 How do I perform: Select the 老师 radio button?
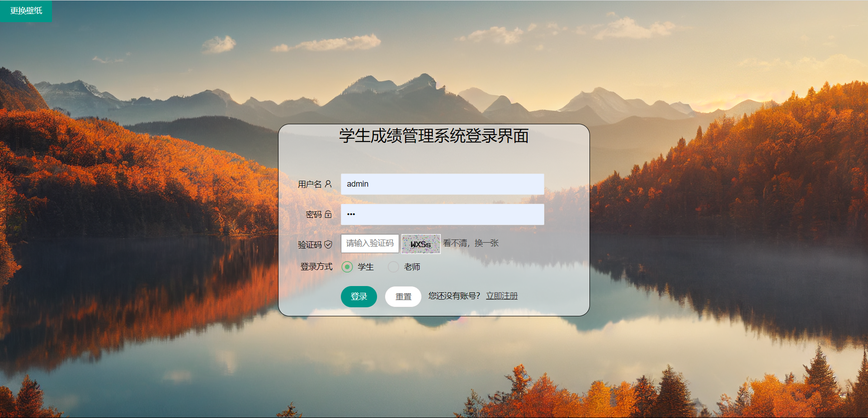point(393,267)
